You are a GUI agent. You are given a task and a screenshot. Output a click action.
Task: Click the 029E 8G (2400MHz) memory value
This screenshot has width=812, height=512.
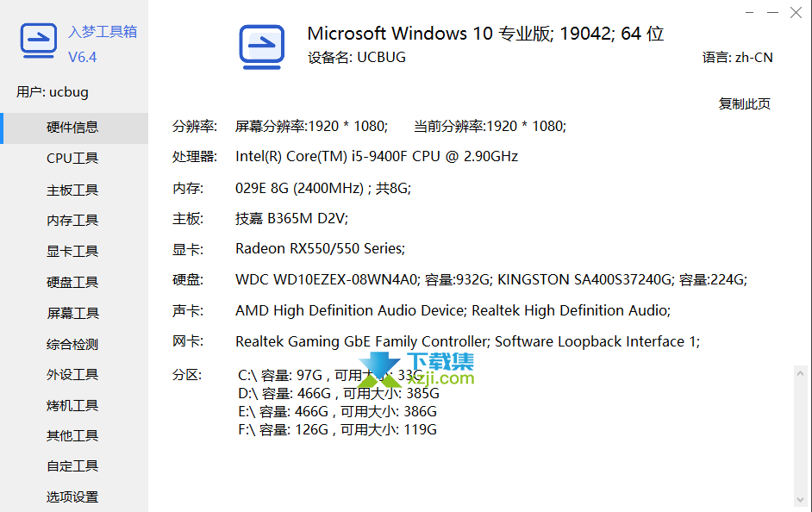[323, 188]
